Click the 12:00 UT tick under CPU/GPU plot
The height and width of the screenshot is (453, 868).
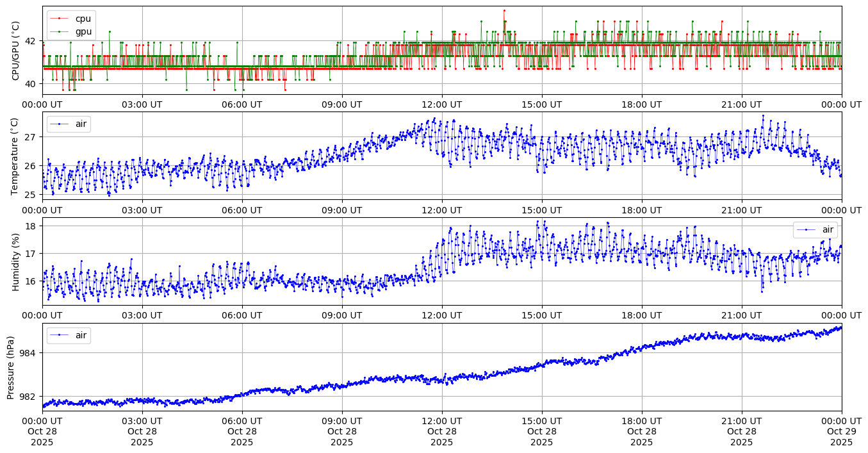(442, 104)
